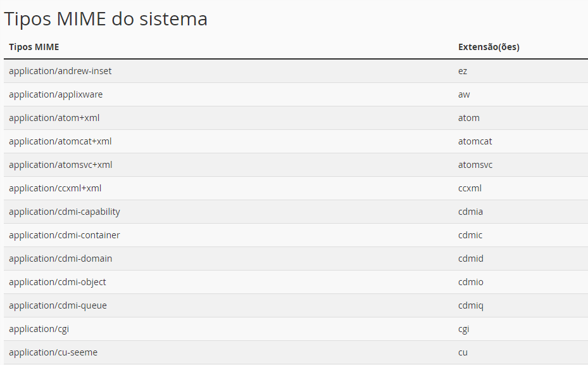Select the application/andrew-inset row
The height and width of the screenshot is (365, 588).
(x=296, y=71)
